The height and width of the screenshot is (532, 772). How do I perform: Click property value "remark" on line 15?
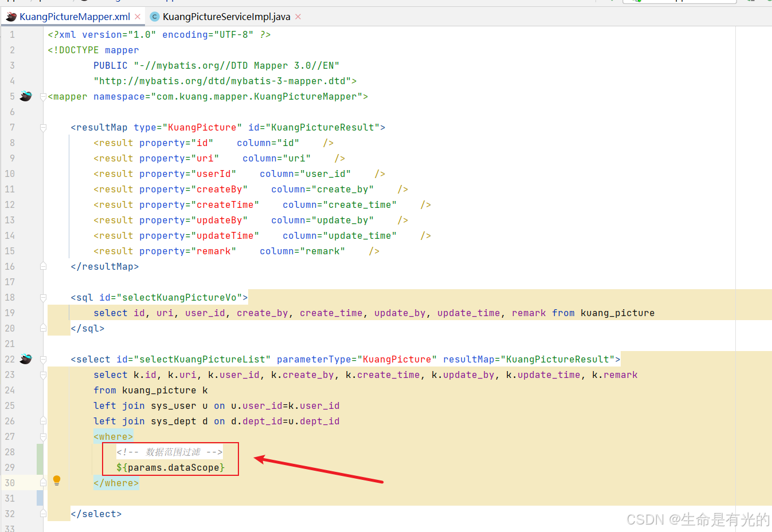click(214, 251)
